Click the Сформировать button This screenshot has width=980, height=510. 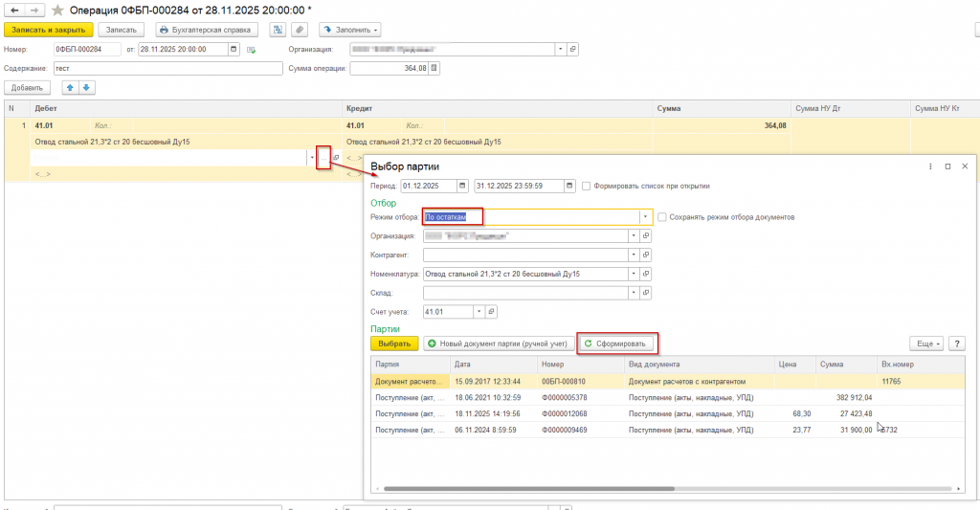(x=616, y=344)
